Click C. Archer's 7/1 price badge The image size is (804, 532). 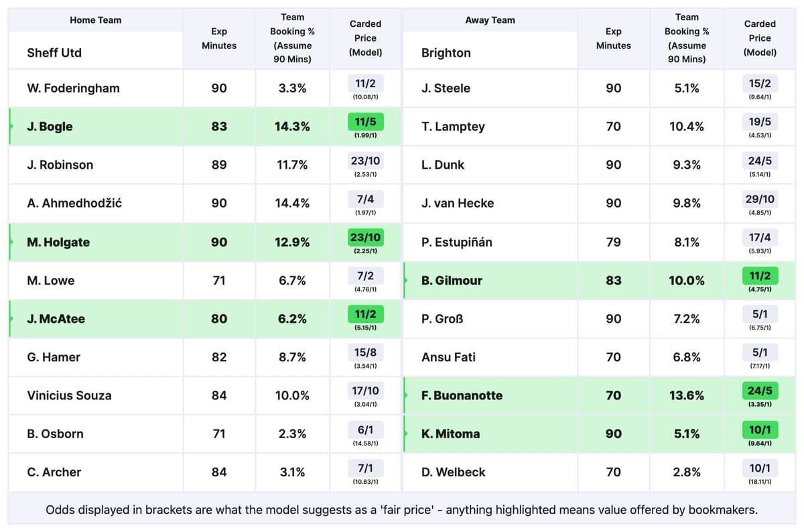(x=365, y=468)
